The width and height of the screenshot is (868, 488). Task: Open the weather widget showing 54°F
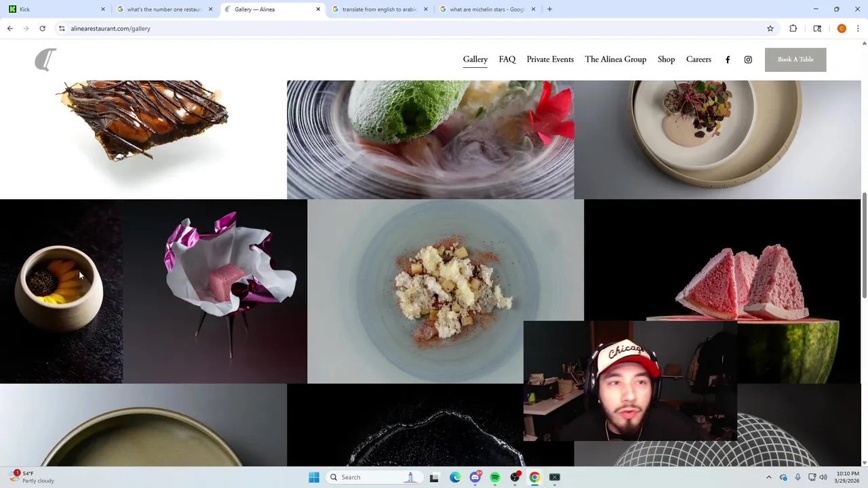click(33, 477)
